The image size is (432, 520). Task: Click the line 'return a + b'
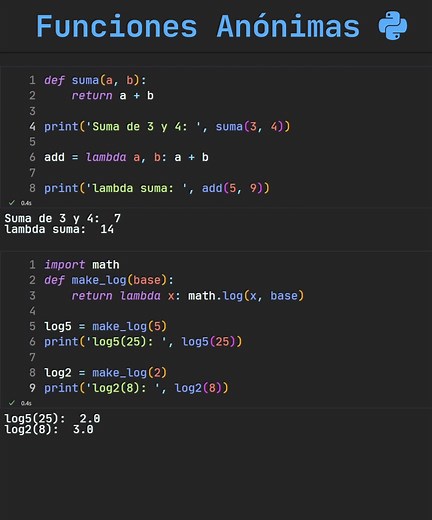(113, 96)
